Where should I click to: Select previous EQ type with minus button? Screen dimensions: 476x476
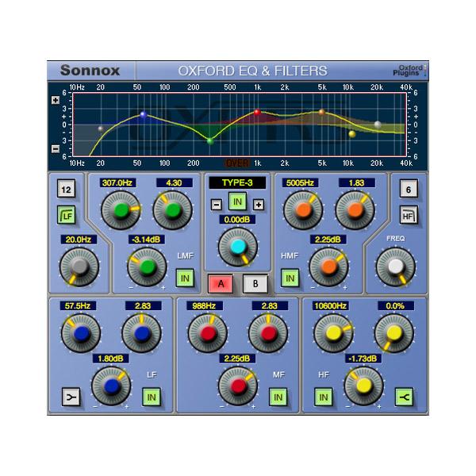pyautogui.click(x=217, y=204)
